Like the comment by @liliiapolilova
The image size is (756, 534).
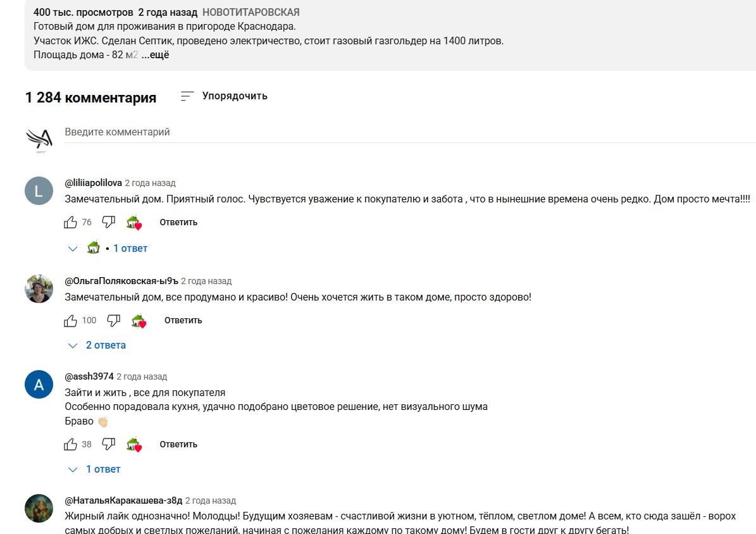(x=70, y=222)
